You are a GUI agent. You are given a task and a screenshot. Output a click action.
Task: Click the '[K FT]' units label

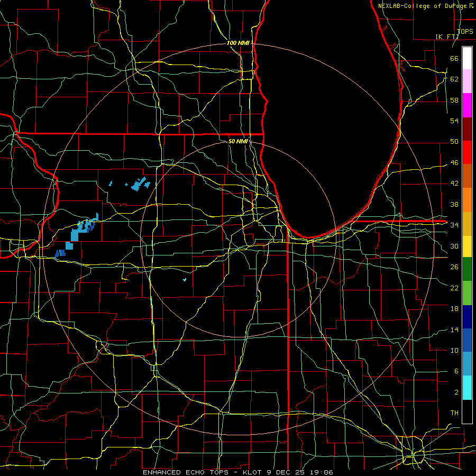tap(447, 36)
